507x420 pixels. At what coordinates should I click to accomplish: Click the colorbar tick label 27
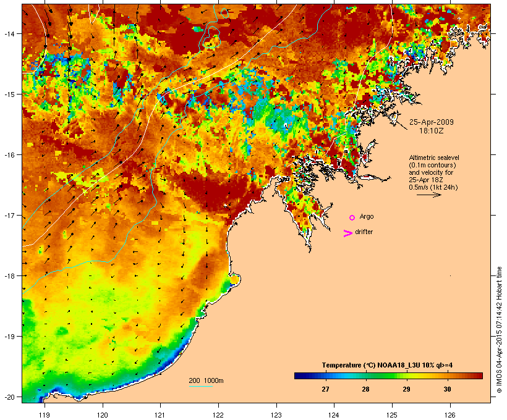pyautogui.click(x=325, y=389)
